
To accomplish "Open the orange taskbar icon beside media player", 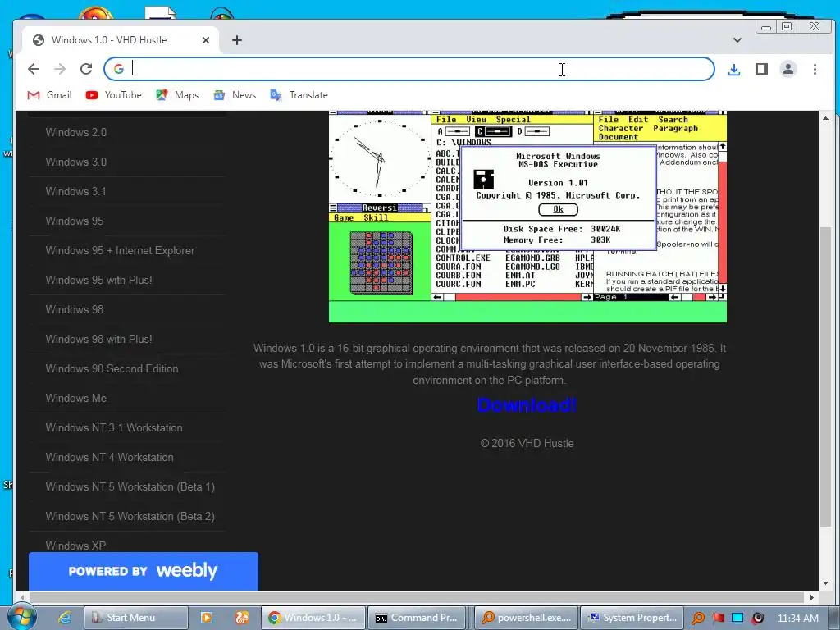I will click(x=242, y=618).
